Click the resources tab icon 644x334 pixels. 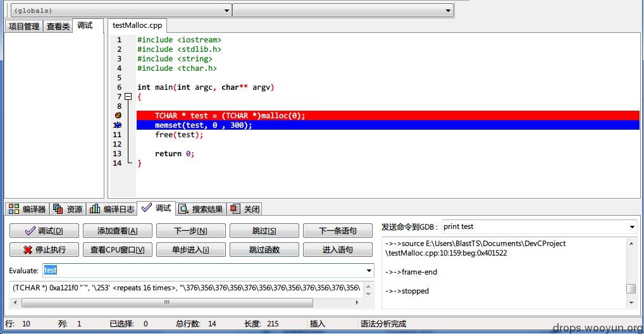(58, 209)
